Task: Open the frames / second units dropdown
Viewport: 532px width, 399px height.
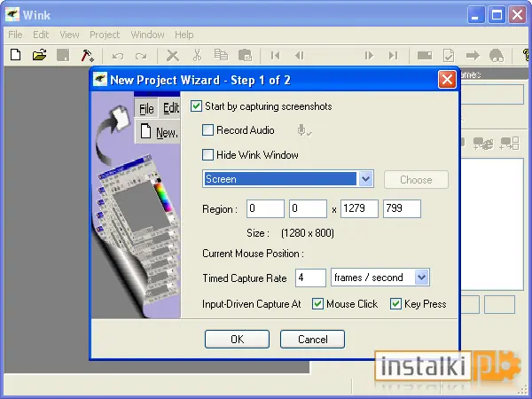Action: tap(421, 278)
